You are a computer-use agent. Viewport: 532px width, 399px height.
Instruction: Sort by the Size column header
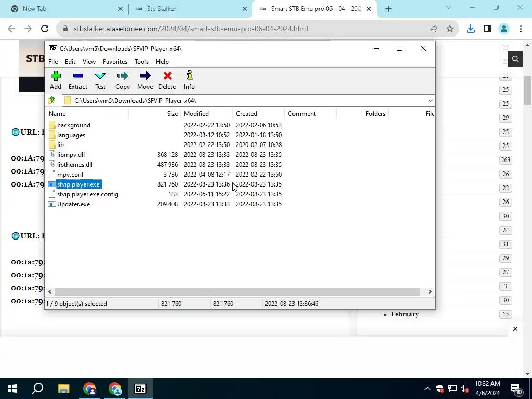[x=155, y=114]
